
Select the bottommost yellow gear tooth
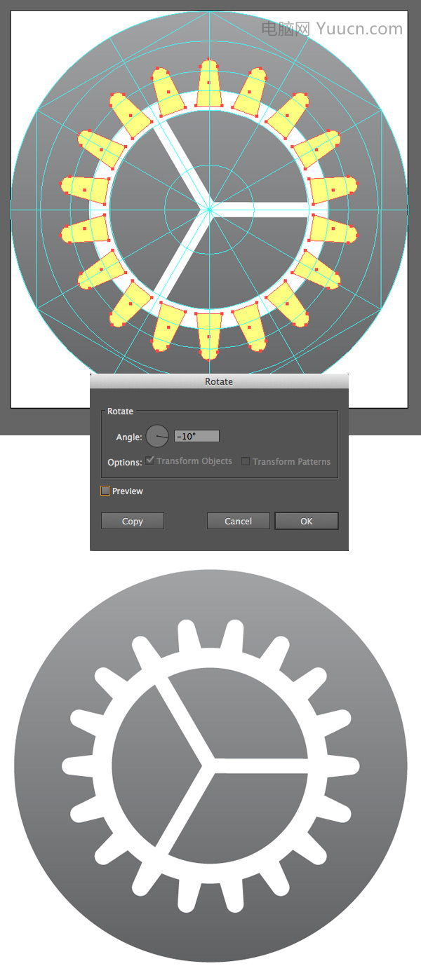209,335
